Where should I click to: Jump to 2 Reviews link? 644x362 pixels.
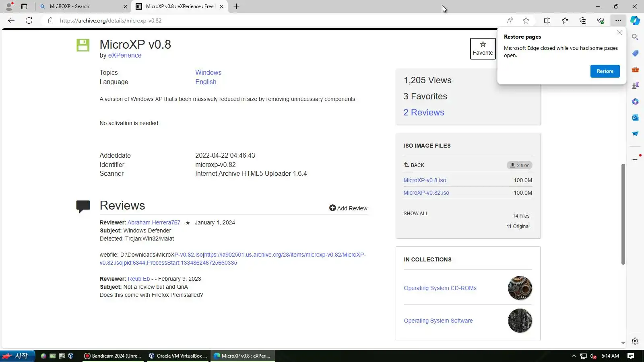pos(424,113)
